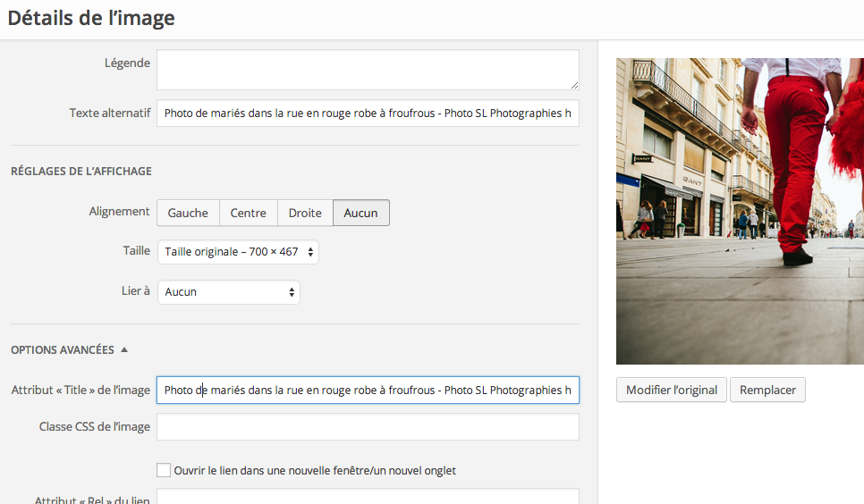Open the Lier à dropdown
Viewport: 864px width, 504px height.
tap(229, 292)
